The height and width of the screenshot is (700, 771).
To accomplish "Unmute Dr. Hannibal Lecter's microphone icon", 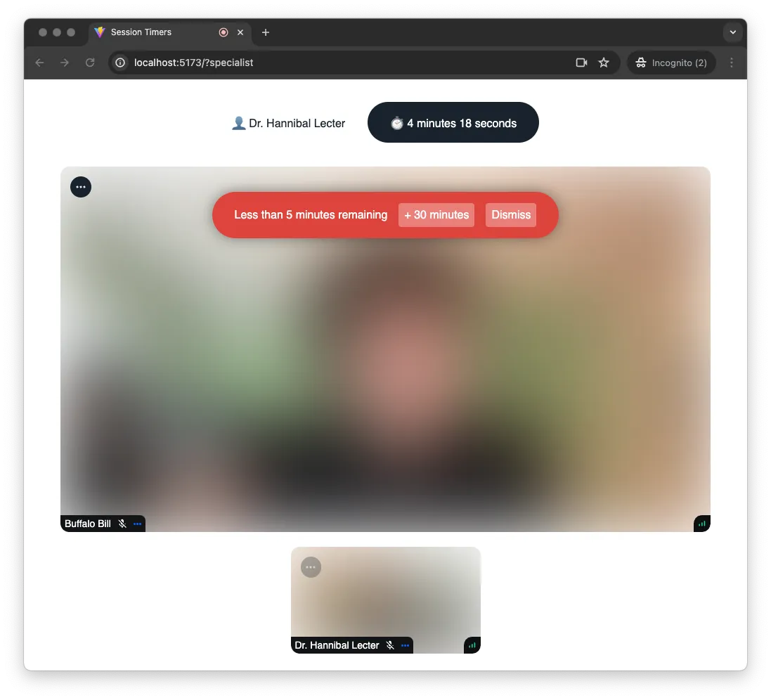I will [x=390, y=645].
